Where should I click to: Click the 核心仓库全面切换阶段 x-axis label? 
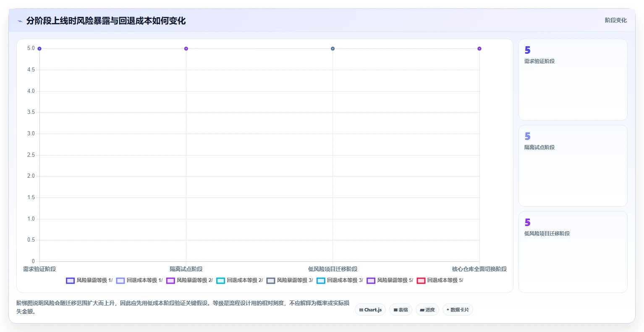point(479,269)
